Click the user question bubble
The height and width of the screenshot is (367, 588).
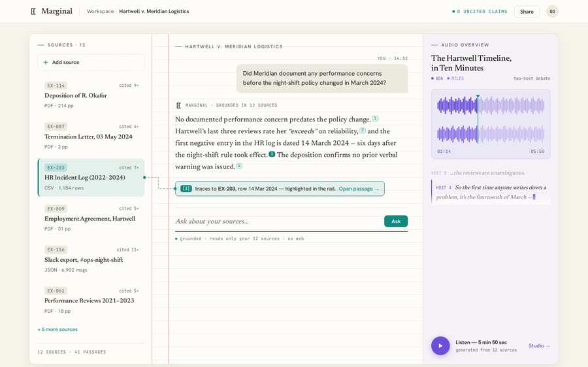click(x=322, y=78)
